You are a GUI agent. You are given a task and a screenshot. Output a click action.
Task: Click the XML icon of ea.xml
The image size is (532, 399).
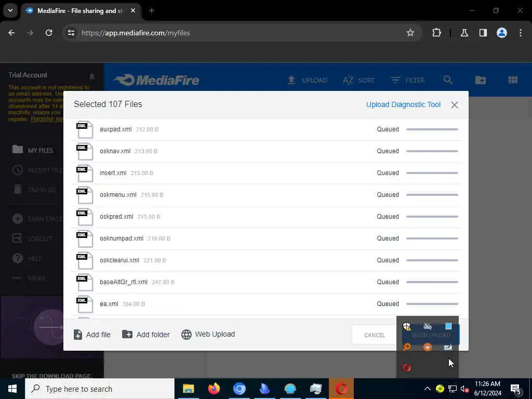click(85, 304)
